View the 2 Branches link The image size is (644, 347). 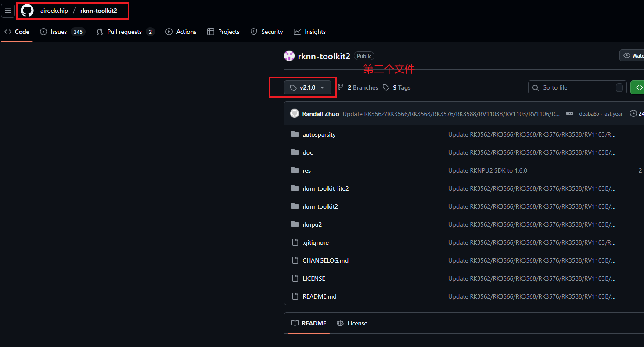point(358,87)
